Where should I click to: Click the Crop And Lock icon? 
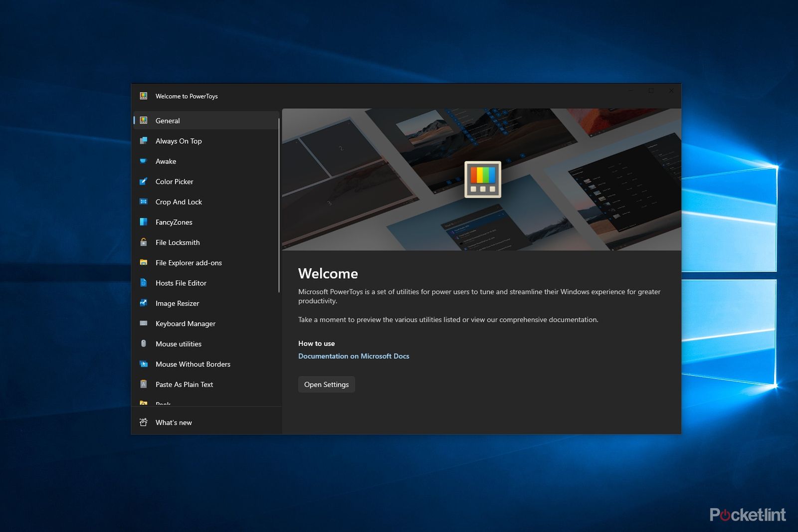click(144, 201)
